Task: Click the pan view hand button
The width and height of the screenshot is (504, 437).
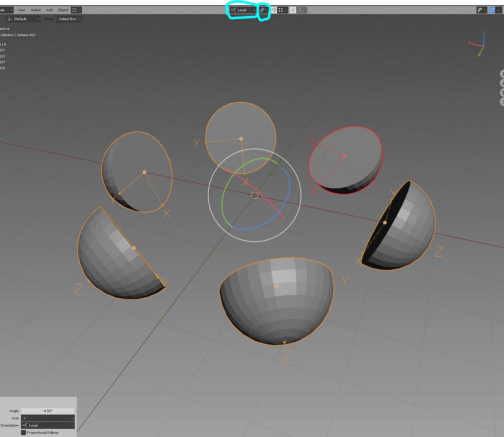Action: 502,83
